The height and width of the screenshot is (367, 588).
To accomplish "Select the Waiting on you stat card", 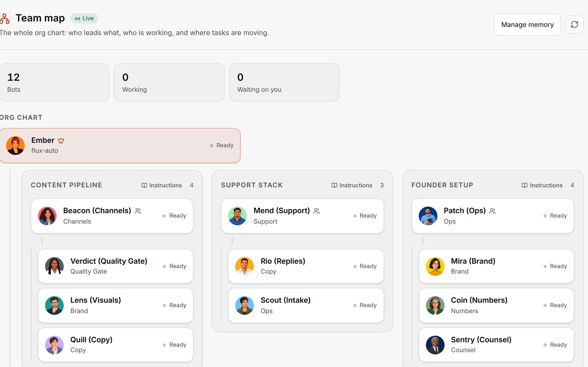I will click(284, 82).
